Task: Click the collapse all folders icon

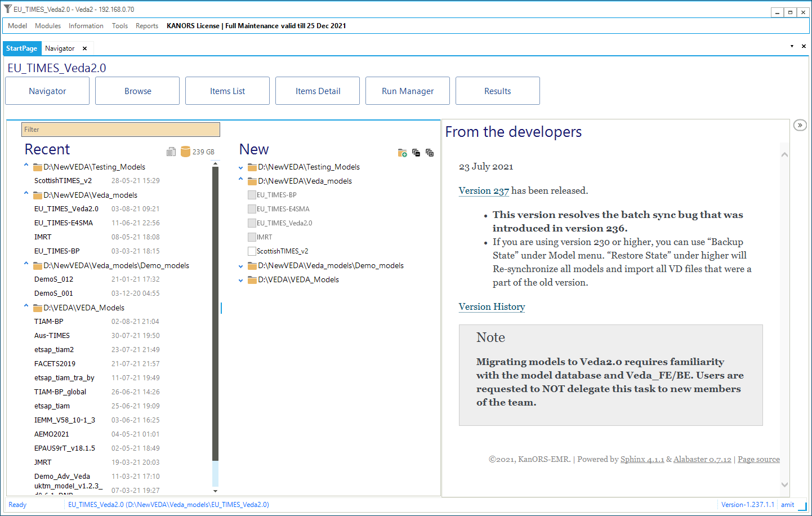Action: 416,153
